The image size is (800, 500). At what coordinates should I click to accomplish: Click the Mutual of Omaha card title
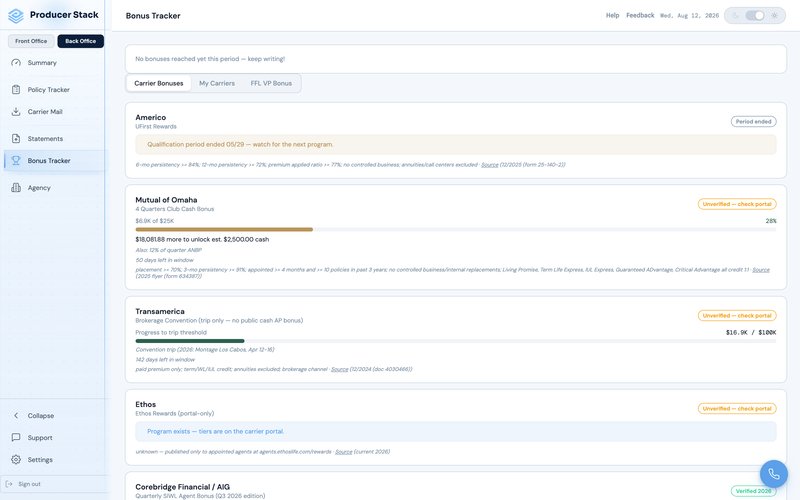[x=166, y=200]
